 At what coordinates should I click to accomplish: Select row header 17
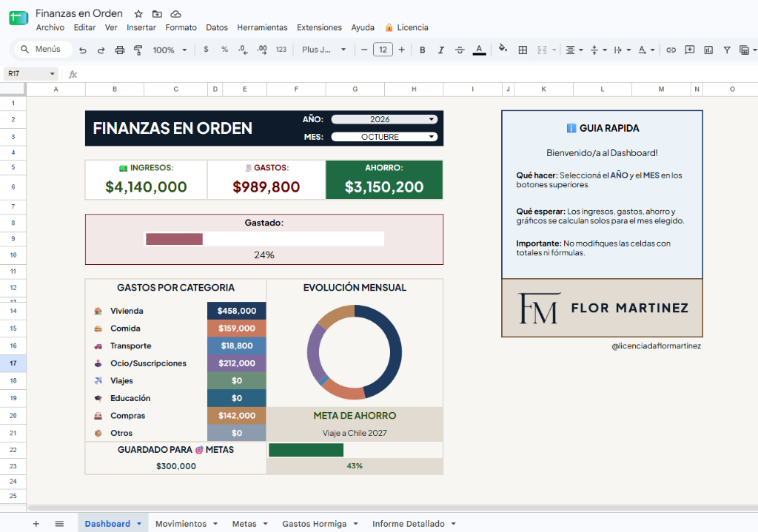pos(13,363)
